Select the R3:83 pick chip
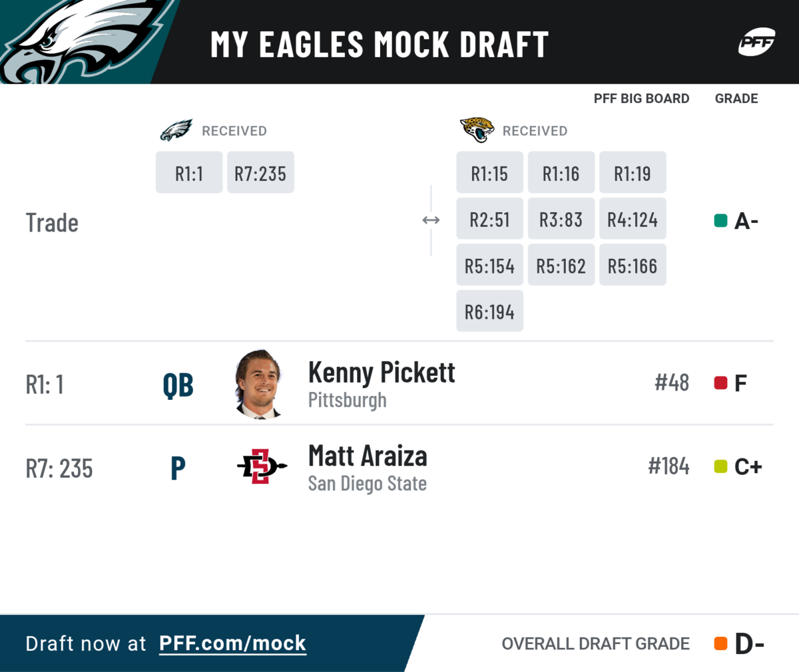The image size is (799, 672). (561, 218)
